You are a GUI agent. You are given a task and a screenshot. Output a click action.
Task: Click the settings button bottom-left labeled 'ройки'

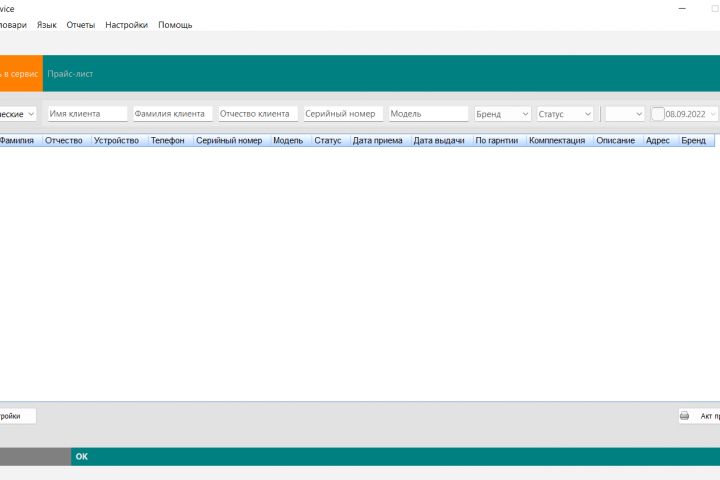[x=17, y=416]
